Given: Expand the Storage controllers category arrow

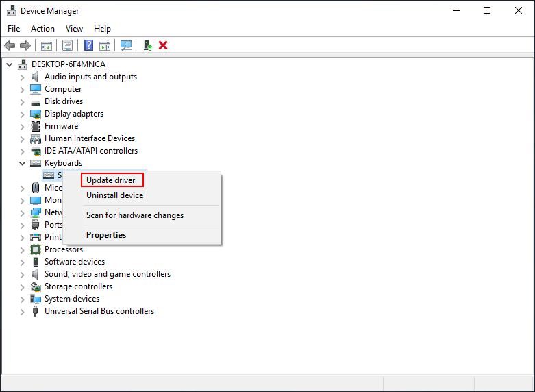Looking at the screenshot, I should click(22, 287).
